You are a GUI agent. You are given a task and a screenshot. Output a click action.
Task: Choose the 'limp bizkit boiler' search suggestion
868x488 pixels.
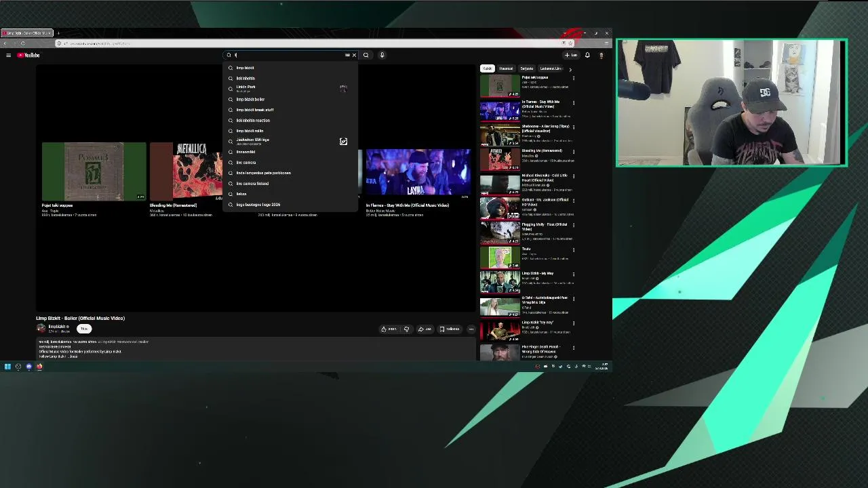[290, 99]
